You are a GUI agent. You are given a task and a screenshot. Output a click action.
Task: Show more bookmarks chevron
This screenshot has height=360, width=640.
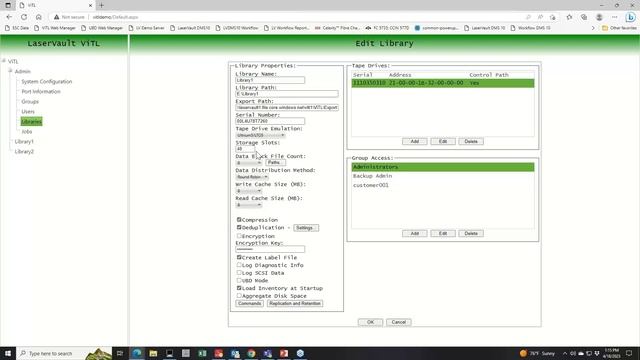(x=593, y=28)
